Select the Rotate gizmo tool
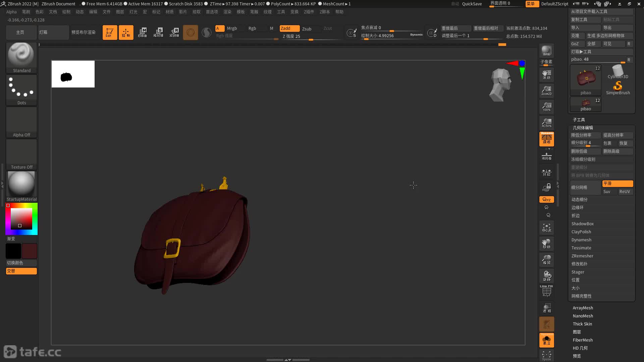Screen dimensions: 644x362 coord(174,32)
